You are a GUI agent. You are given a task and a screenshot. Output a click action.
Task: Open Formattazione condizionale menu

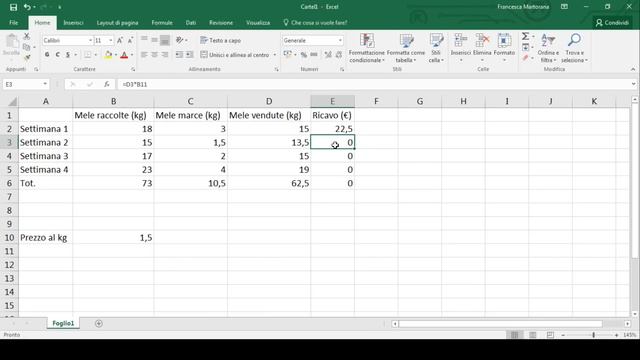367,48
